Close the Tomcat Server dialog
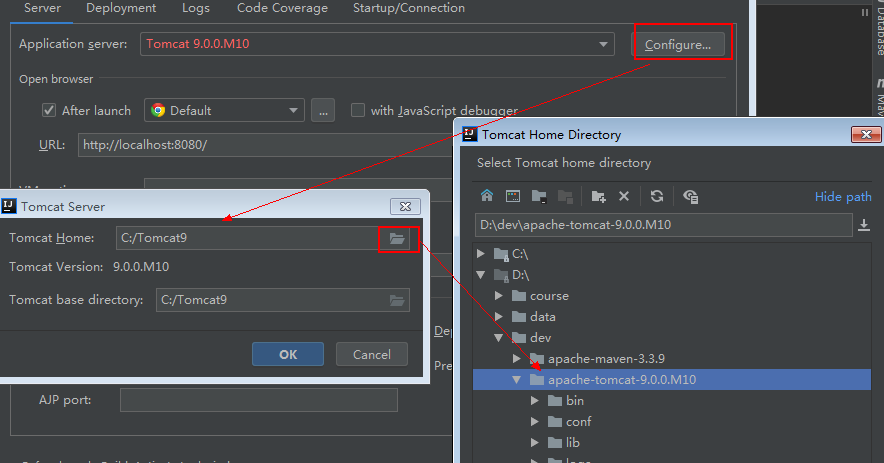 (x=405, y=206)
